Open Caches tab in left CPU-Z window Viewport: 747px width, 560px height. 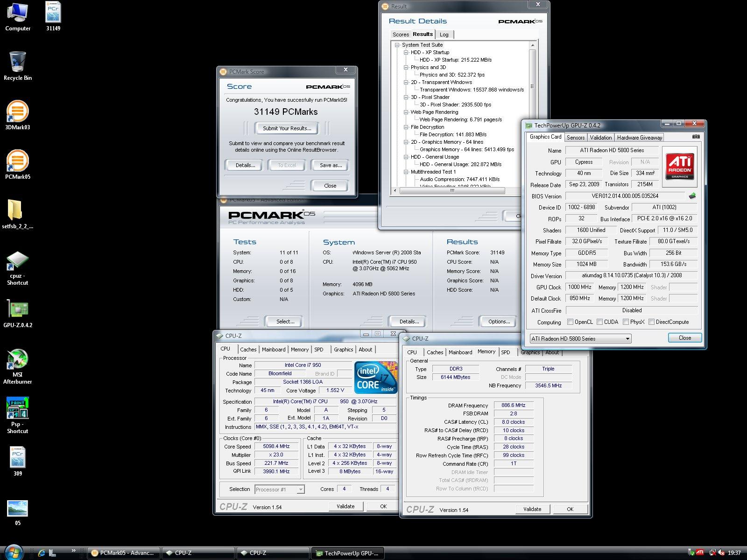point(248,350)
